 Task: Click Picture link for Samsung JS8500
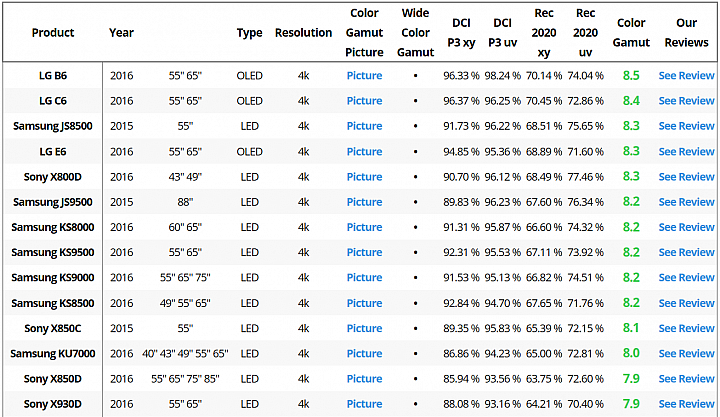pyautogui.click(x=364, y=126)
